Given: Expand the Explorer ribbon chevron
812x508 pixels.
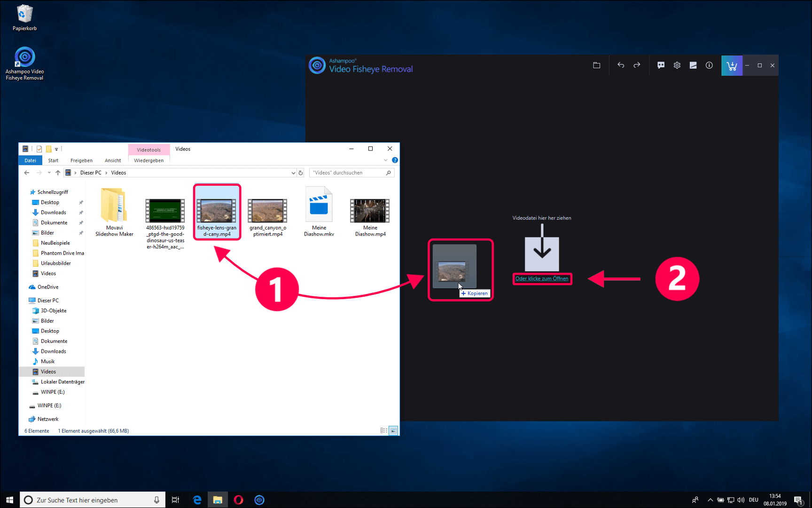Looking at the screenshot, I should click(x=386, y=160).
